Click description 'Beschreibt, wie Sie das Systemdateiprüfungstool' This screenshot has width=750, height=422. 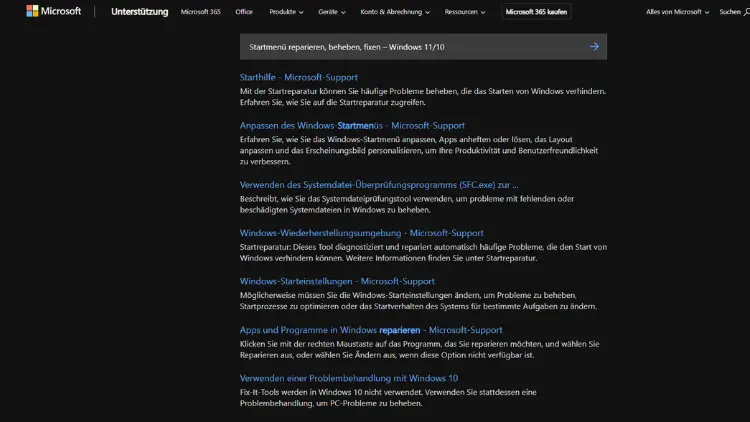click(407, 204)
